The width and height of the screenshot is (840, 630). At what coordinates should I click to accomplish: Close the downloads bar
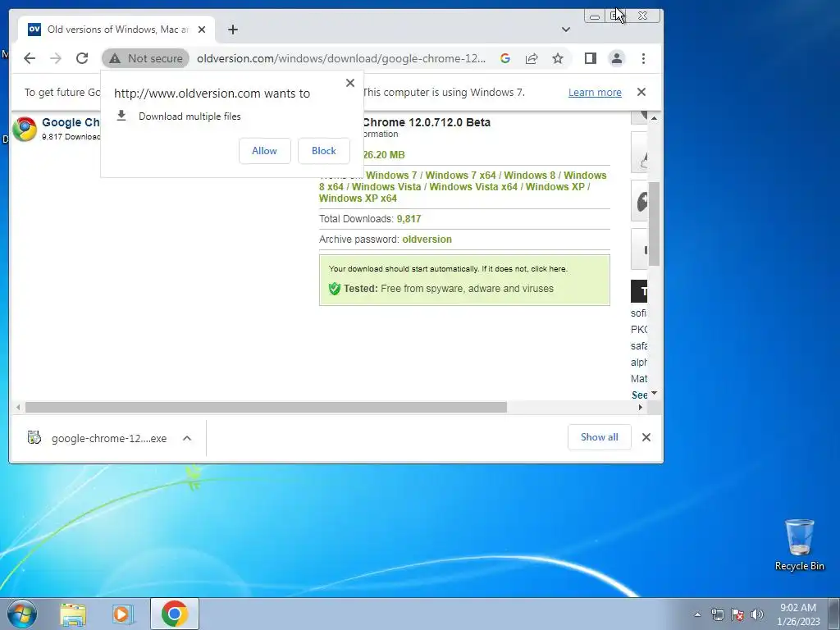pyautogui.click(x=646, y=437)
